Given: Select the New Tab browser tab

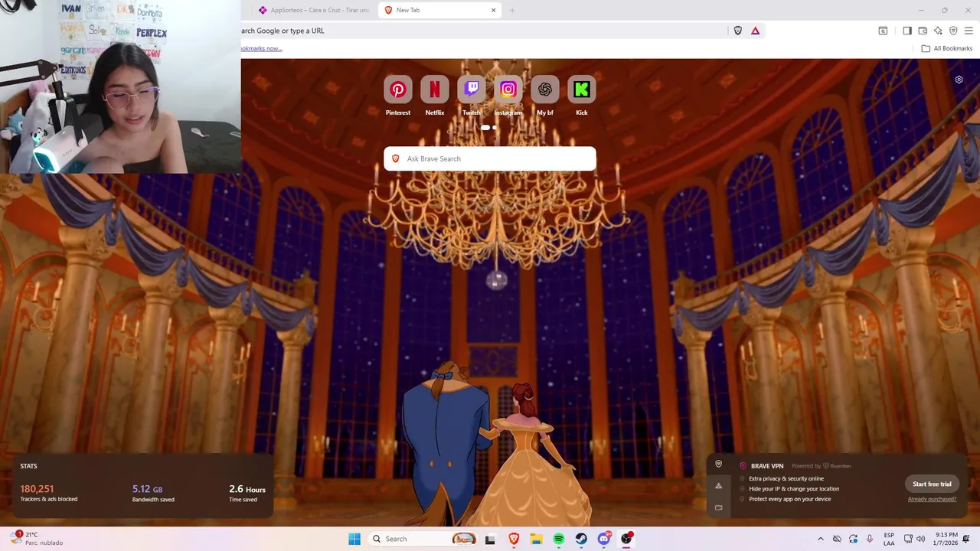Looking at the screenshot, I should [x=439, y=10].
